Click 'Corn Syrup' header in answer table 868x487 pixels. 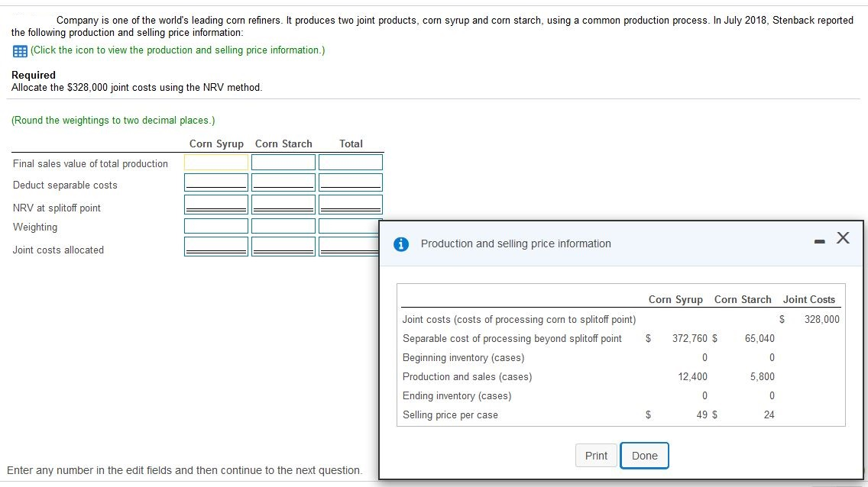[216, 144]
